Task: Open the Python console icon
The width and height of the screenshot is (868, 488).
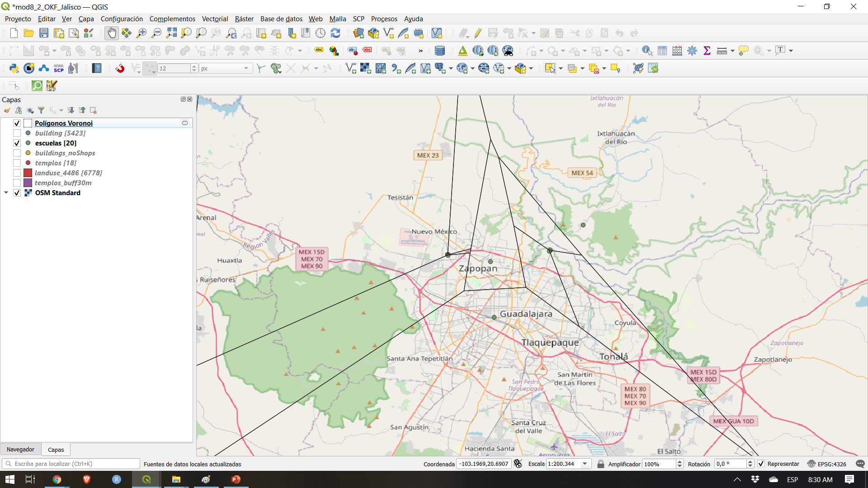Action: [14, 68]
